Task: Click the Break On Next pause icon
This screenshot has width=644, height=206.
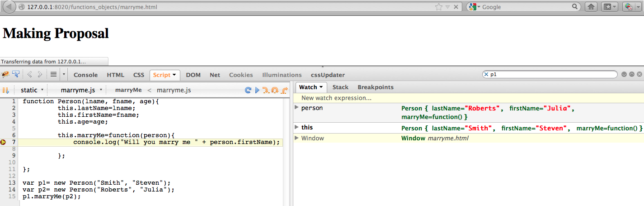Action: [6, 90]
